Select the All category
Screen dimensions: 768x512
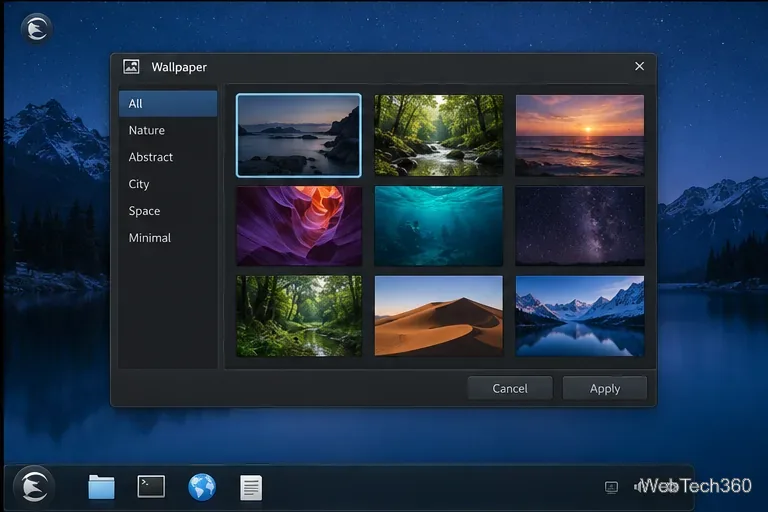coord(168,103)
